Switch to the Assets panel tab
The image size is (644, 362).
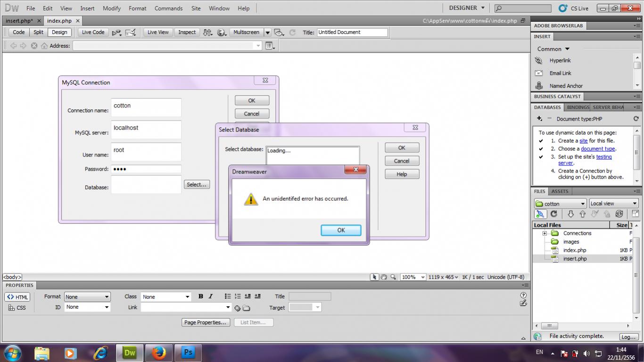560,191
